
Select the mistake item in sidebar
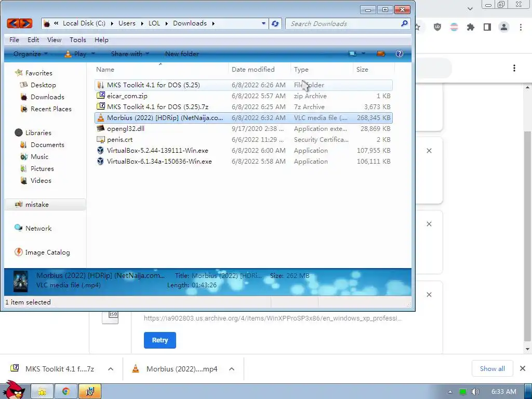tap(45, 205)
